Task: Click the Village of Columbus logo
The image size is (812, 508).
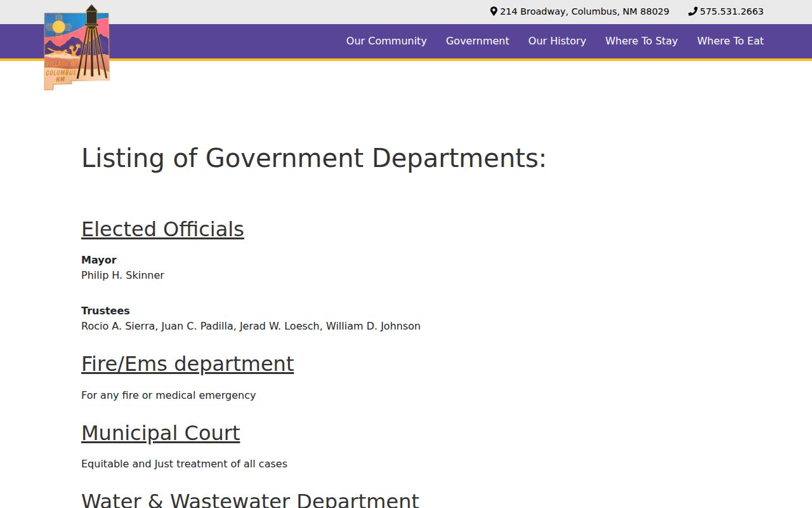Action: [x=77, y=48]
